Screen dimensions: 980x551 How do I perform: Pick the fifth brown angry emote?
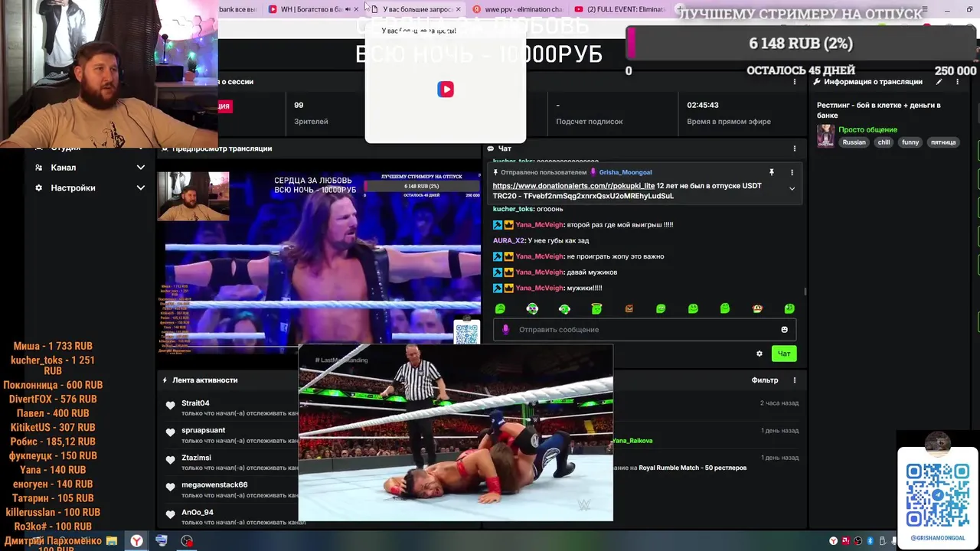(x=629, y=308)
